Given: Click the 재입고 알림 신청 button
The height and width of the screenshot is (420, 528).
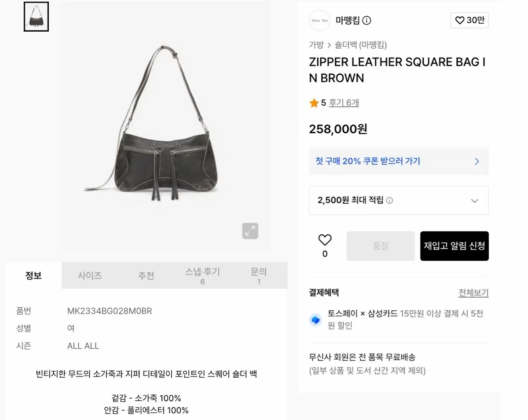Looking at the screenshot, I should pyautogui.click(x=455, y=246).
